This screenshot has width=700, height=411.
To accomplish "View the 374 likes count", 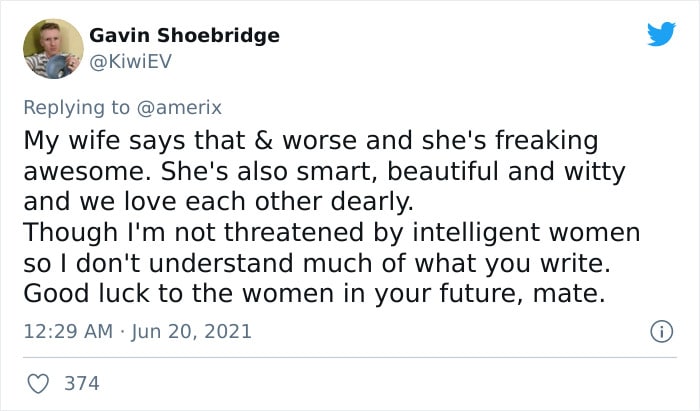I will coord(82,383).
